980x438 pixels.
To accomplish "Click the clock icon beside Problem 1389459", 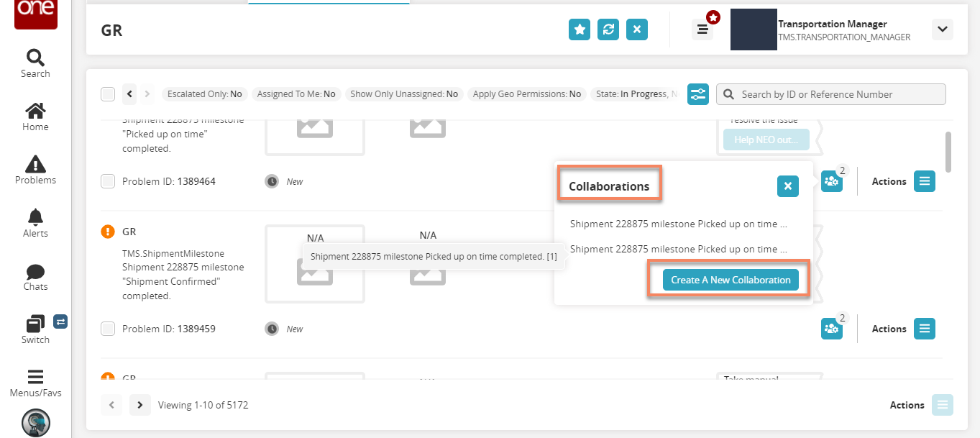I will pyautogui.click(x=272, y=329).
